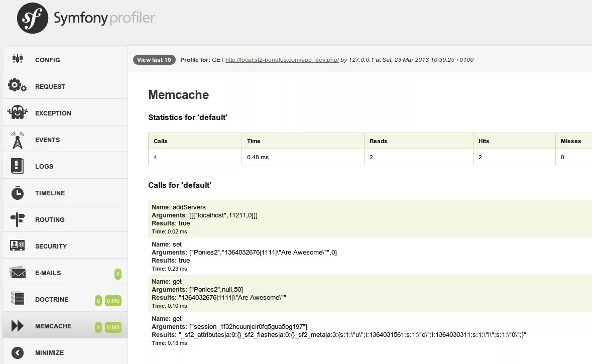Click the 'Name: addServers' line
This screenshot has width=592, height=364.
tap(179, 207)
